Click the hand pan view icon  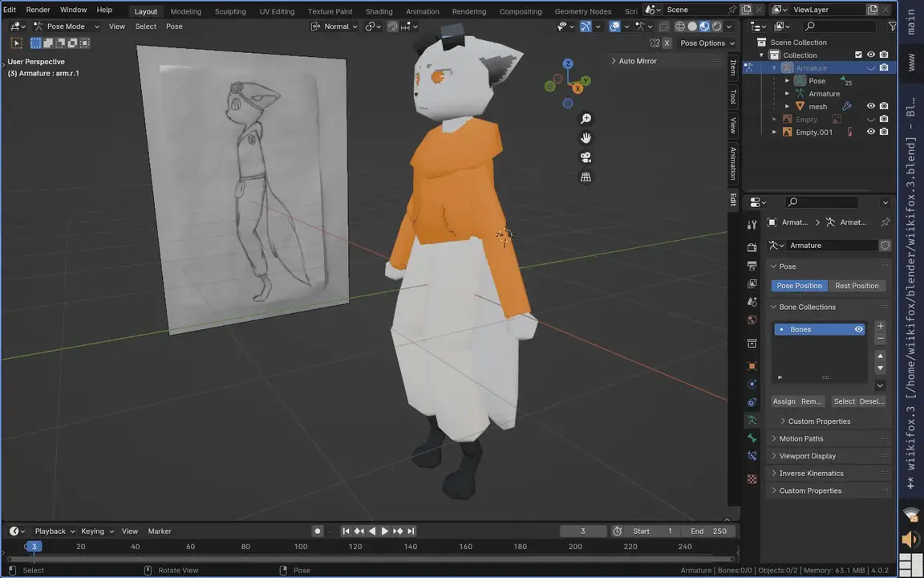click(x=586, y=138)
